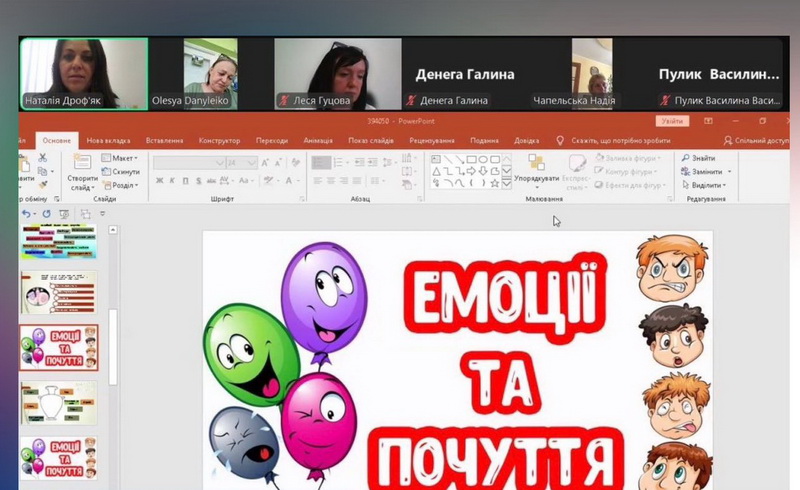Open the Виділити (Select) dropdown

[705, 185]
